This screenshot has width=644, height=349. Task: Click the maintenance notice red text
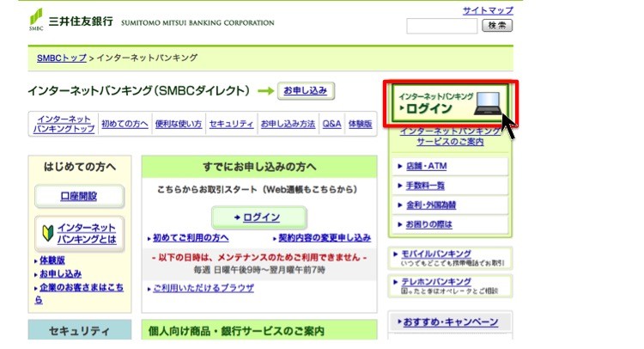(x=259, y=257)
